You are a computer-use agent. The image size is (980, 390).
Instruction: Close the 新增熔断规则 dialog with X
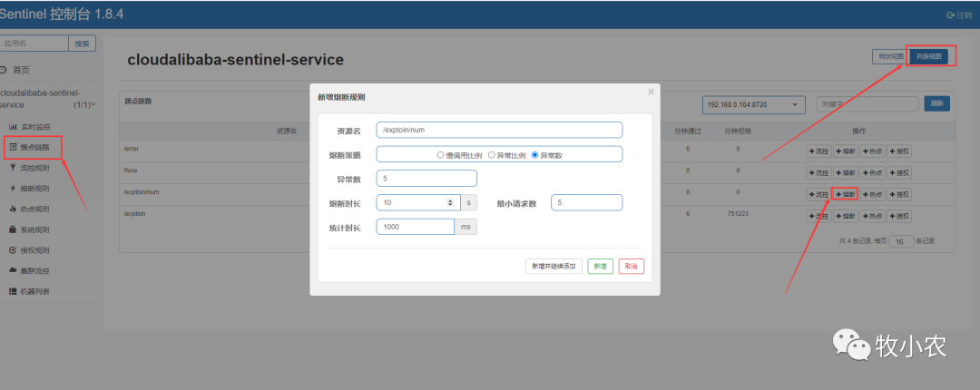[651, 92]
